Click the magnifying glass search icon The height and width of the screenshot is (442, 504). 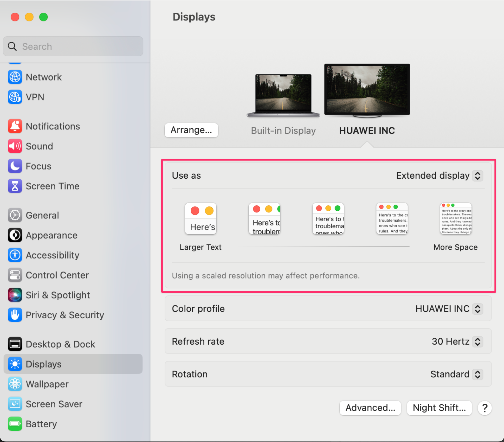click(12, 46)
